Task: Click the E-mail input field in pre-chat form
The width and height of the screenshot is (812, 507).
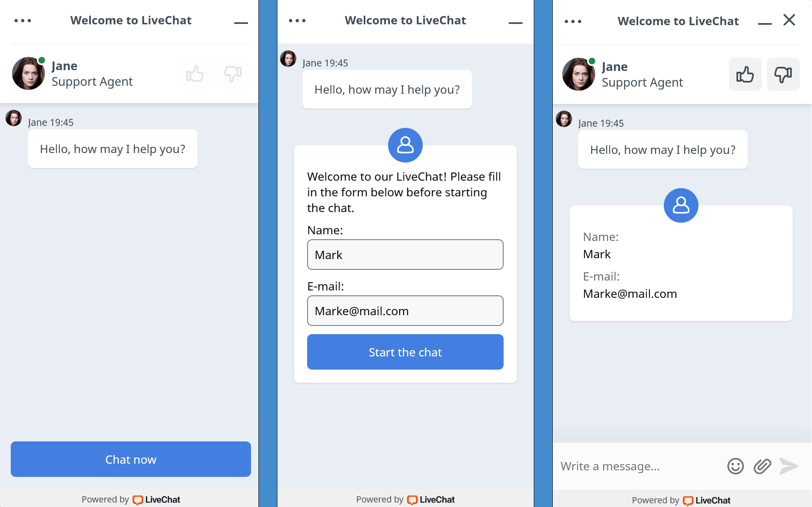Action: point(405,311)
